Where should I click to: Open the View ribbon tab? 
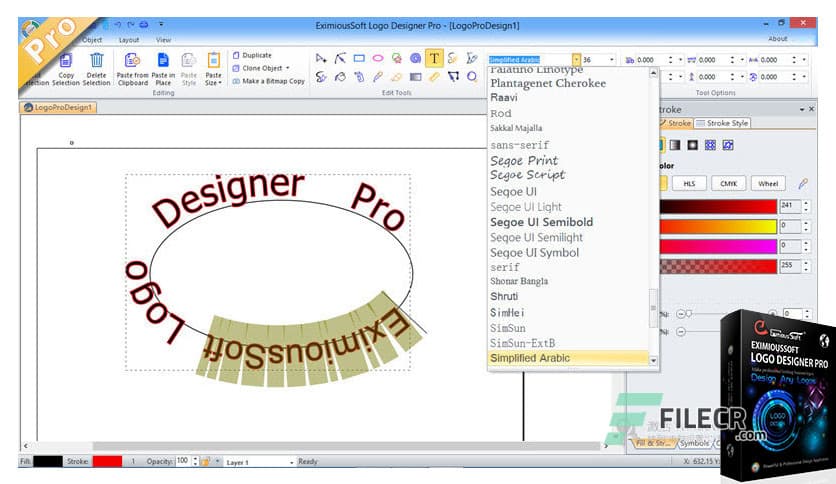(163, 40)
